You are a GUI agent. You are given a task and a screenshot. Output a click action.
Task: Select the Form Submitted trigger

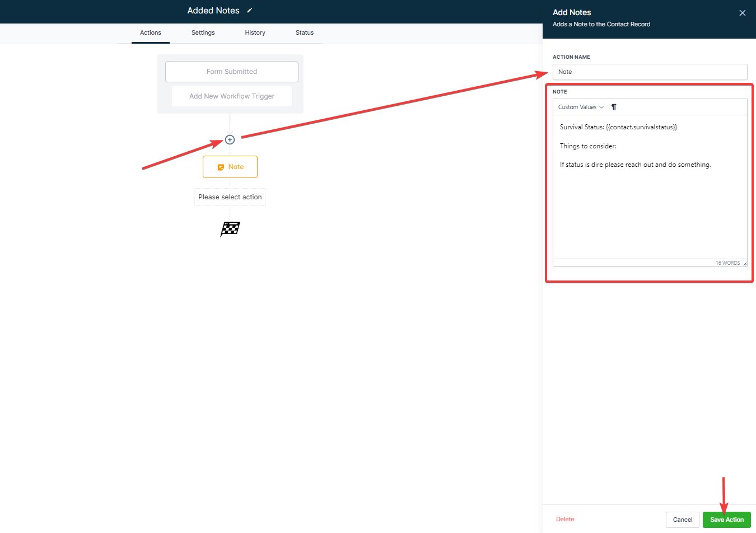(x=231, y=71)
